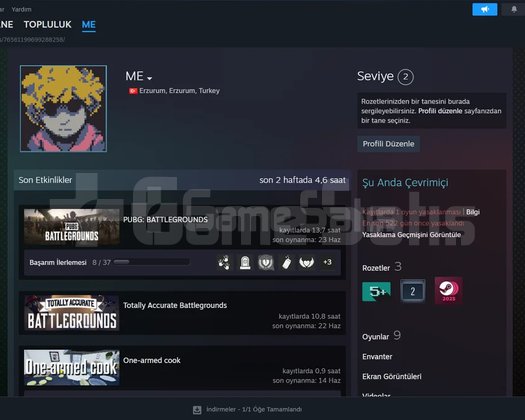Open İndirmeler downloads status text
Viewport: 525px width, 420px height.
point(254,409)
